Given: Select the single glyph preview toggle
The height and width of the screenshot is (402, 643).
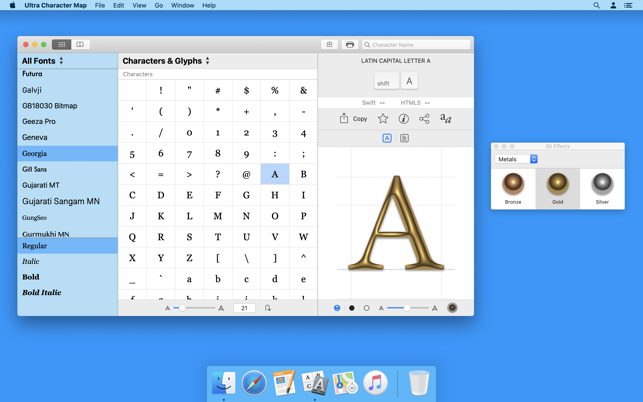Looking at the screenshot, I should (387, 138).
